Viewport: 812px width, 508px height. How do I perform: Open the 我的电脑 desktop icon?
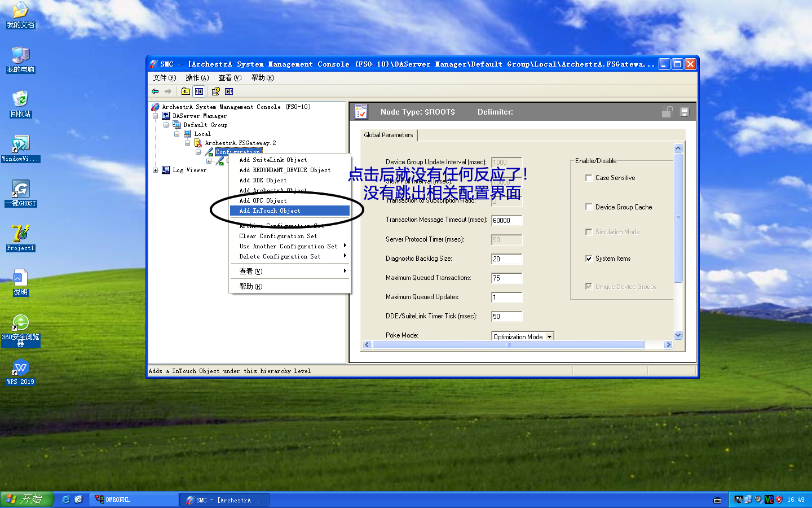coord(20,60)
